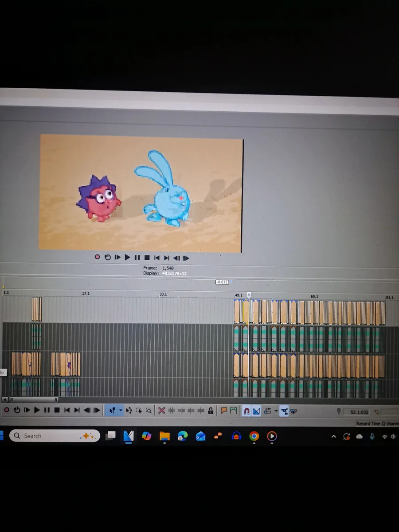Open File Explorer from the taskbar
This screenshot has width=399, height=532.
click(x=164, y=436)
